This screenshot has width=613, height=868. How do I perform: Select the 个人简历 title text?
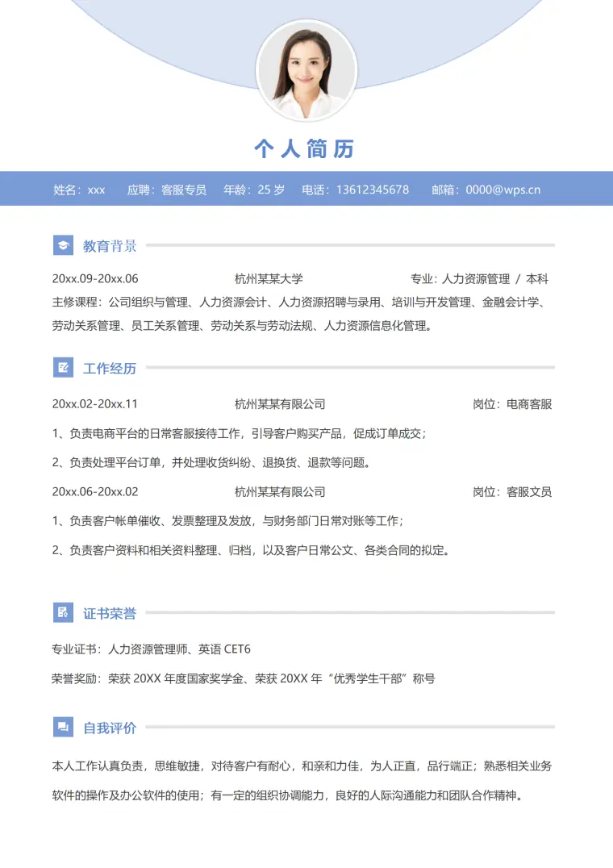click(304, 149)
